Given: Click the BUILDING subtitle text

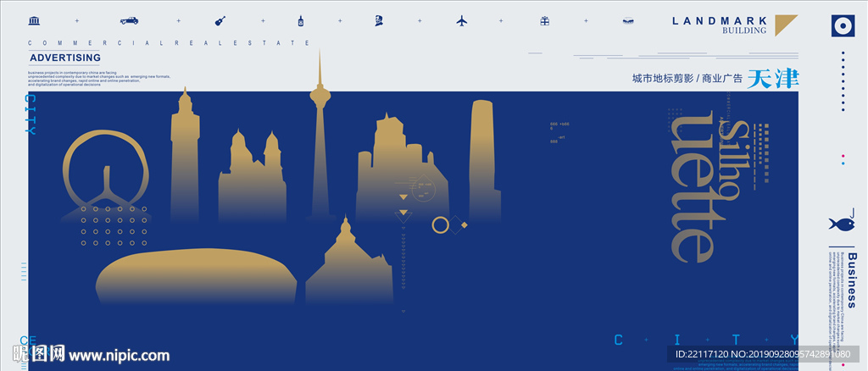Looking at the screenshot, I should [x=744, y=31].
